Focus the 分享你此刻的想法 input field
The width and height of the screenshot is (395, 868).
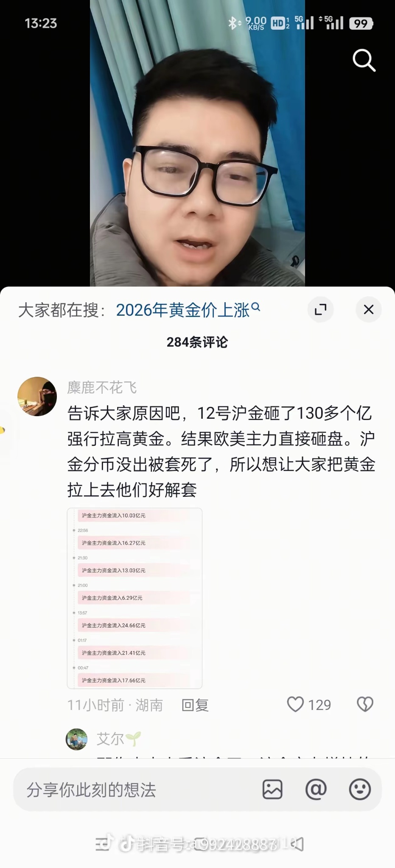136,790
